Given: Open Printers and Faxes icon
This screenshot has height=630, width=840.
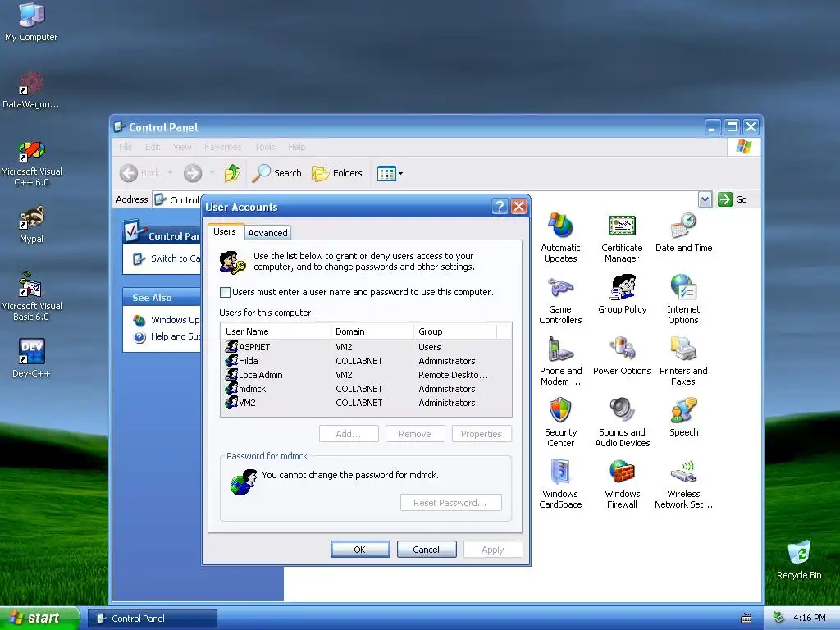Looking at the screenshot, I should click(683, 361).
